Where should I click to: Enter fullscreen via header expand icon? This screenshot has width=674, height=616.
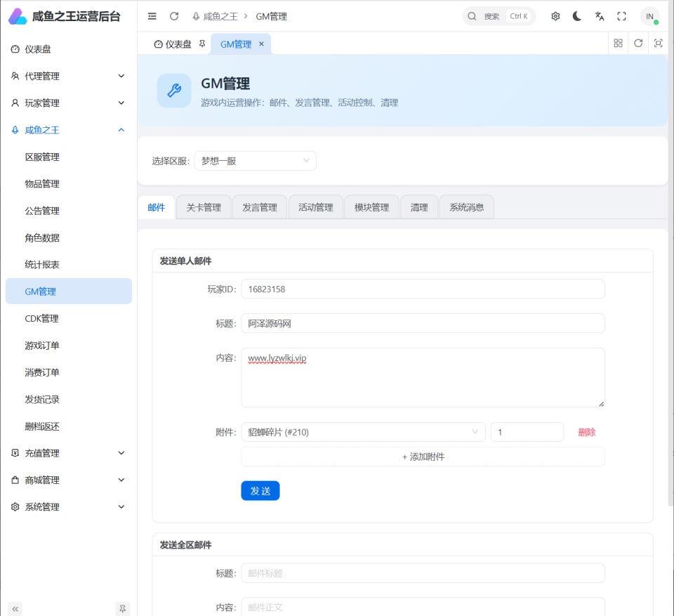[621, 16]
